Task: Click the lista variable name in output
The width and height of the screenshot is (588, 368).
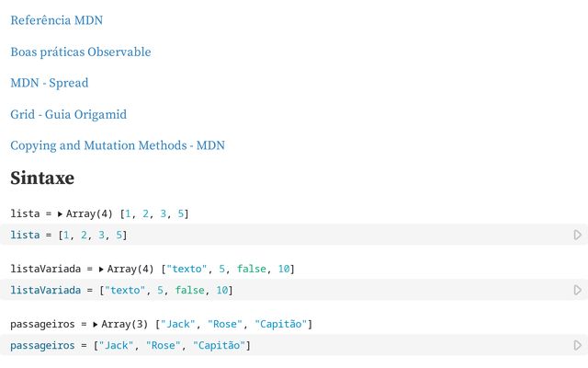Action: (24, 213)
